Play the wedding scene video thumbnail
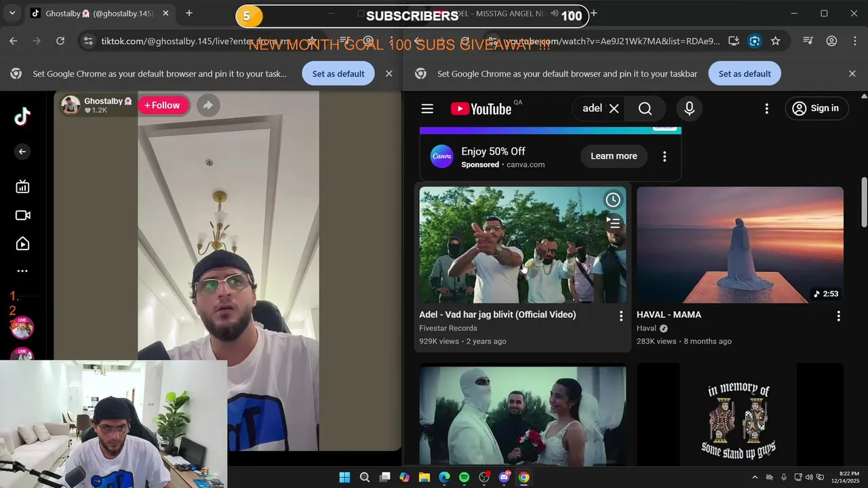This screenshot has height=488, width=868. coord(522,415)
